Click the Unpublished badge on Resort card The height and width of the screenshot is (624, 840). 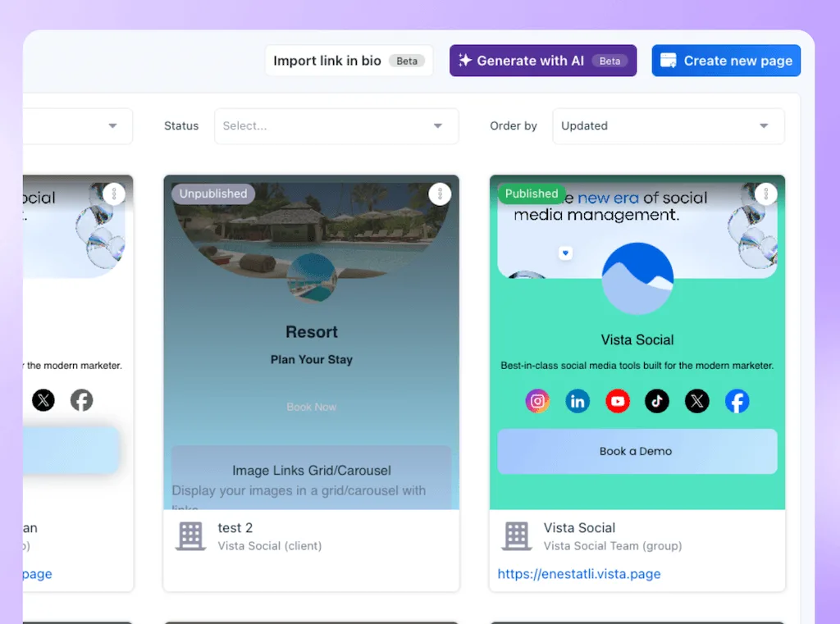pyautogui.click(x=213, y=194)
